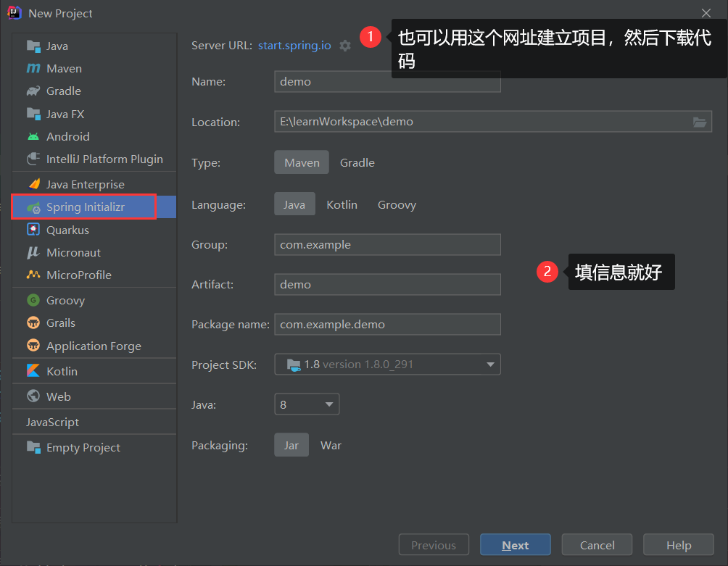Viewport: 728px width, 566px height.
Task: Click the Java folder icon in sidebar
Action: coord(33,46)
